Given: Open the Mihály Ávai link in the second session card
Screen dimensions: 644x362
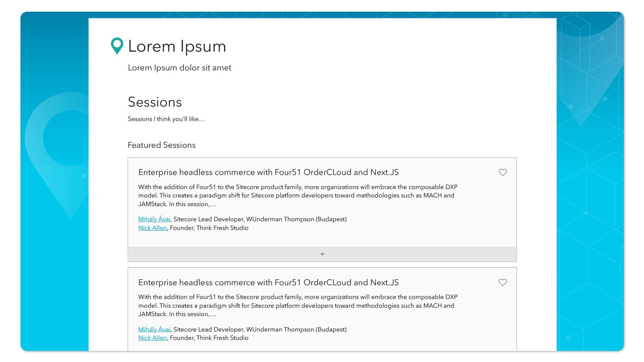Looking at the screenshot, I should pyautogui.click(x=154, y=329).
